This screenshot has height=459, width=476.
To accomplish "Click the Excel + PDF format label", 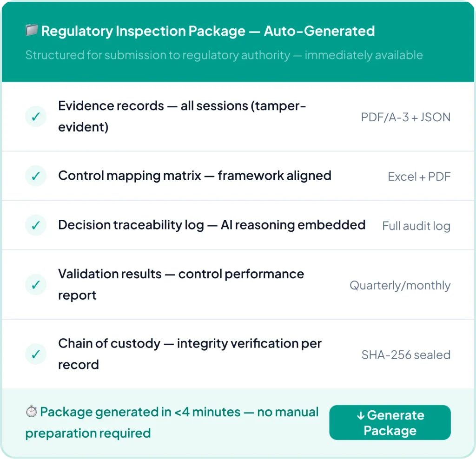I will point(419,177).
